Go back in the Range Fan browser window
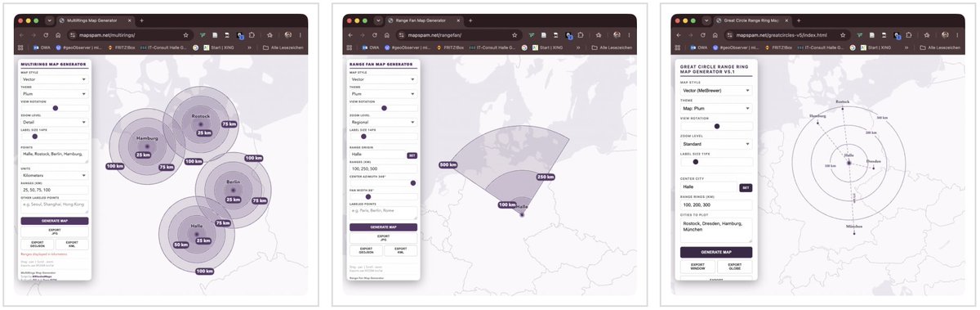 point(351,35)
